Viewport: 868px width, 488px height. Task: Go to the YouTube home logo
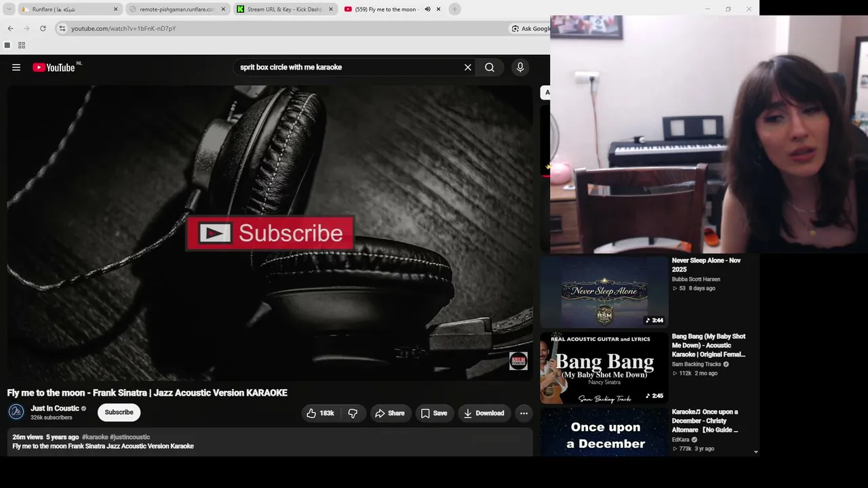point(54,67)
